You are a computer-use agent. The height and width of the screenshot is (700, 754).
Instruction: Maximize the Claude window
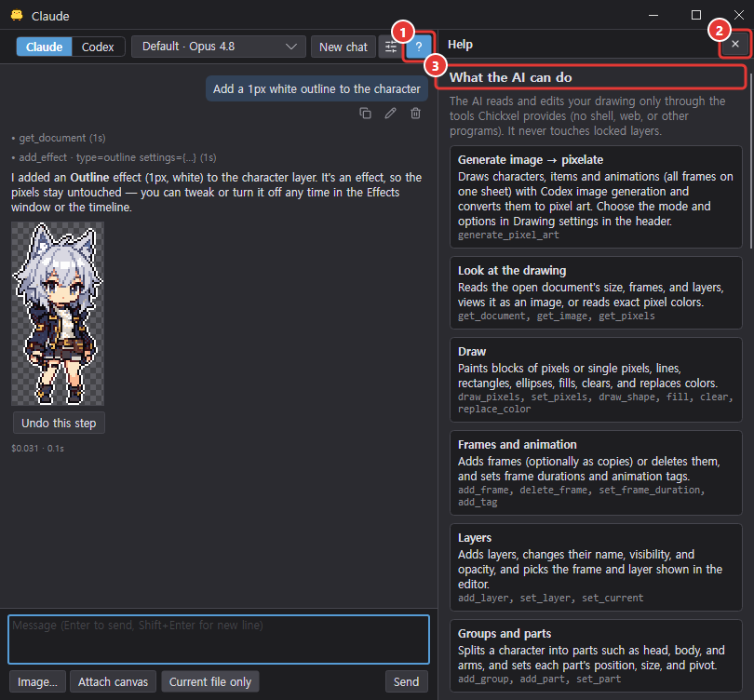[695, 16]
